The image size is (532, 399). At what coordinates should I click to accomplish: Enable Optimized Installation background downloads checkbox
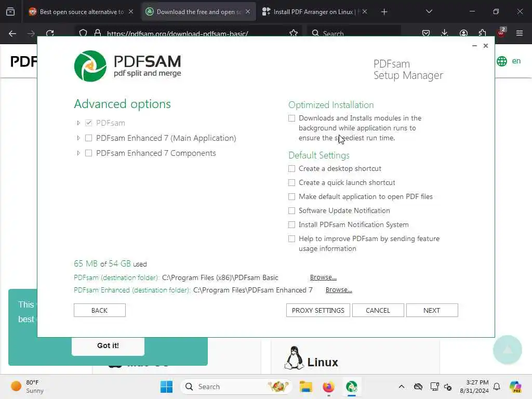point(291,118)
